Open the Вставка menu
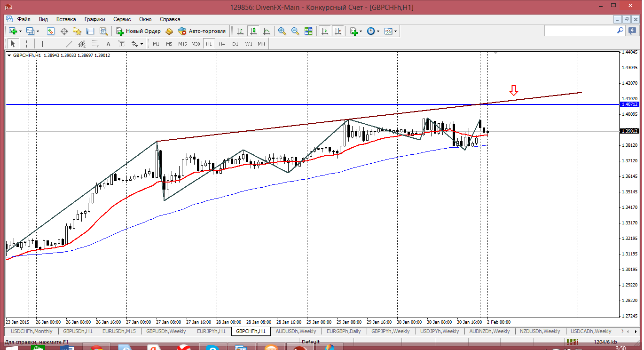Viewport: 644px width, 350px height. (x=66, y=19)
